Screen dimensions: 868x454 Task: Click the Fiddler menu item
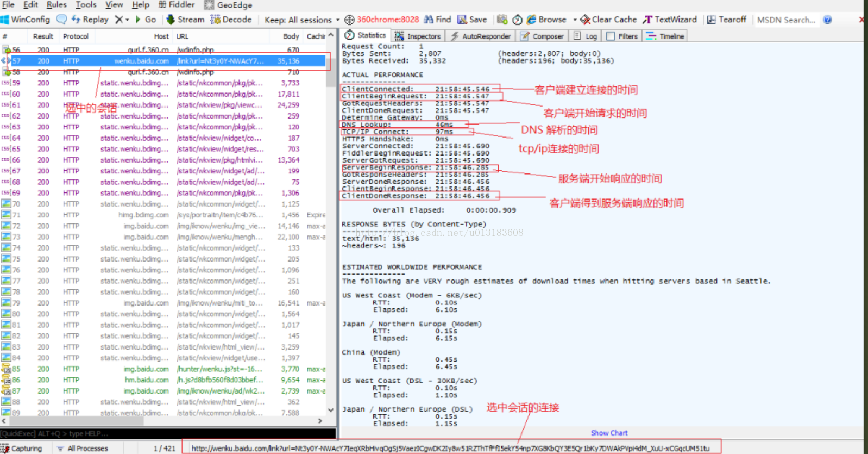177,4
